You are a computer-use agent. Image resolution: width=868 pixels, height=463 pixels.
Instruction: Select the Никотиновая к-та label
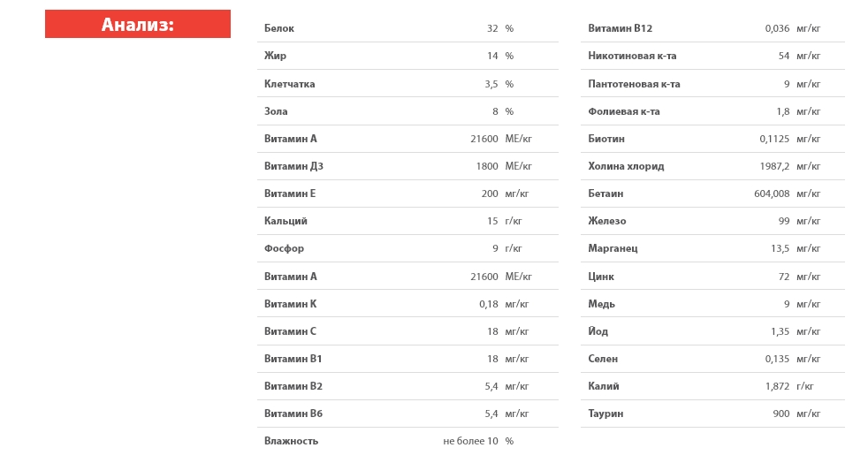pyautogui.click(x=632, y=56)
